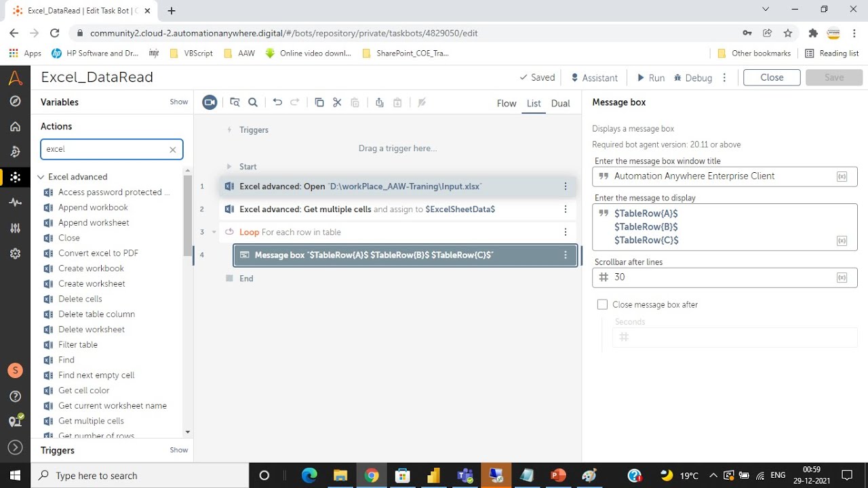The image size is (868, 488).
Task: Open user profile avatar S
Action: click(15, 371)
